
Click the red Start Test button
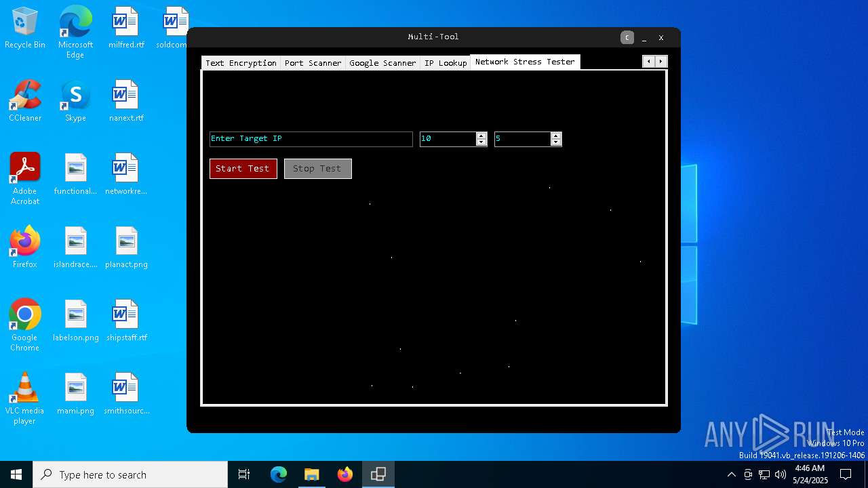(243, 169)
